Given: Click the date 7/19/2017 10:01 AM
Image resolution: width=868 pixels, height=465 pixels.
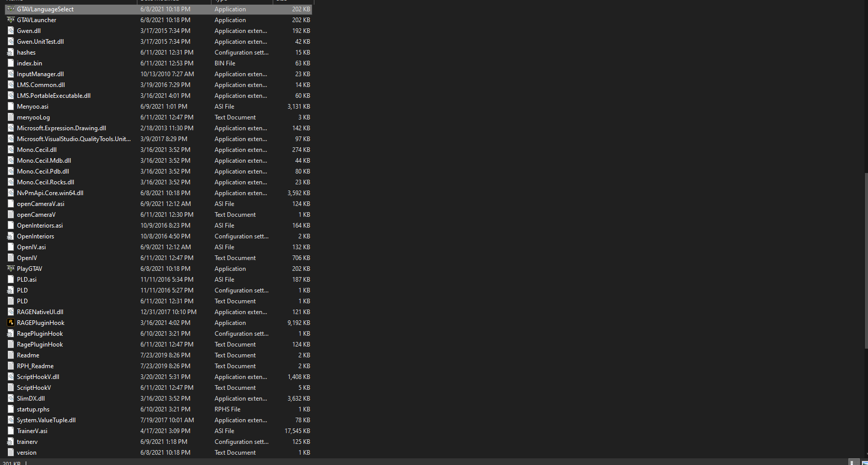Looking at the screenshot, I should click(167, 420).
